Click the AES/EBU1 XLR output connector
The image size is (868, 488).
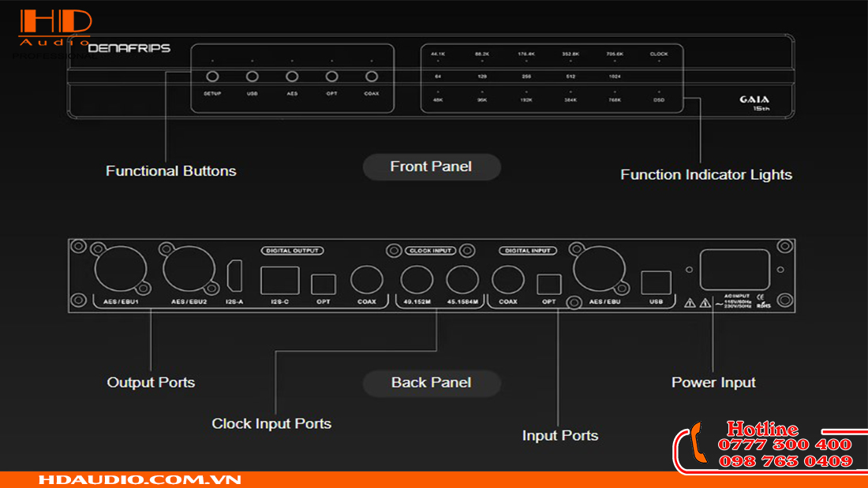click(121, 269)
